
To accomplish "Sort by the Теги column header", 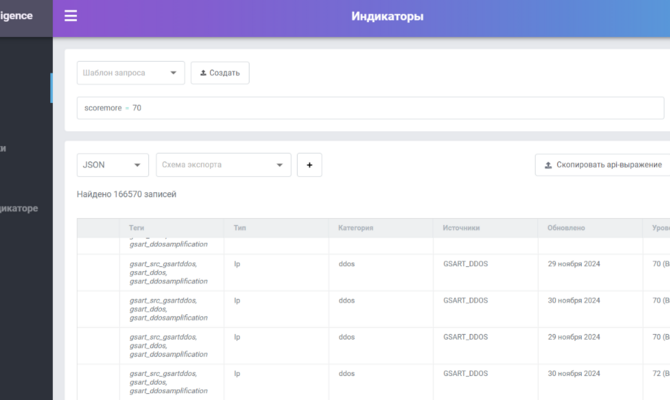I will 137,228.
